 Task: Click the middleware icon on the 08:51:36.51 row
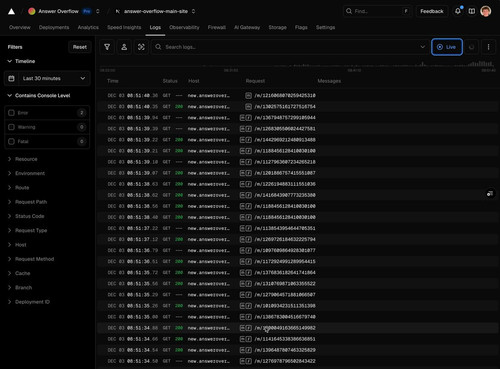point(242,261)
